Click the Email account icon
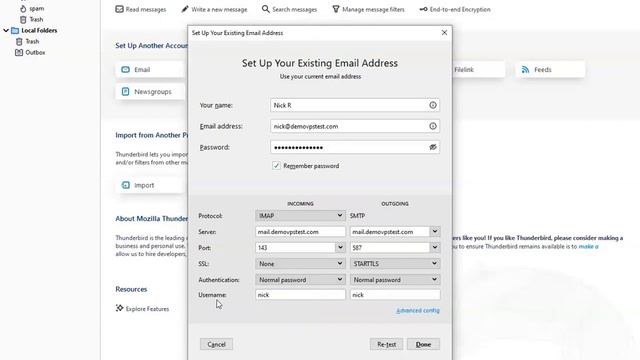 (x=125, y=70)
